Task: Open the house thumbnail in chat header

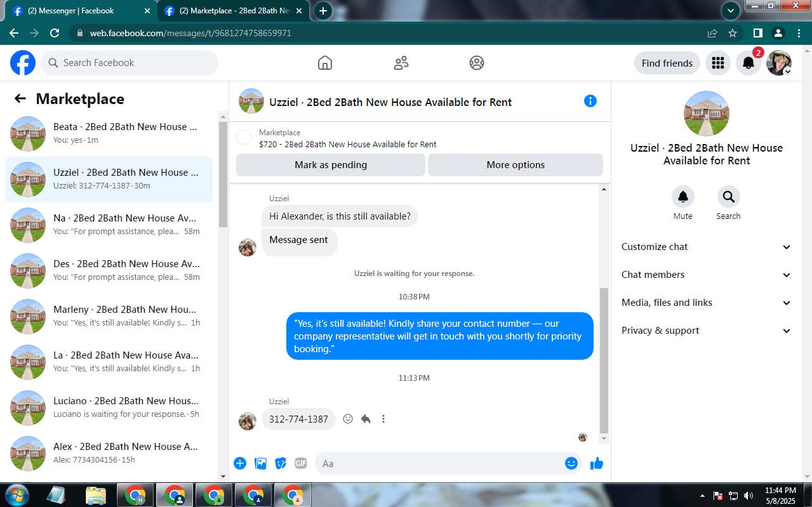Action: coord(251,101)
